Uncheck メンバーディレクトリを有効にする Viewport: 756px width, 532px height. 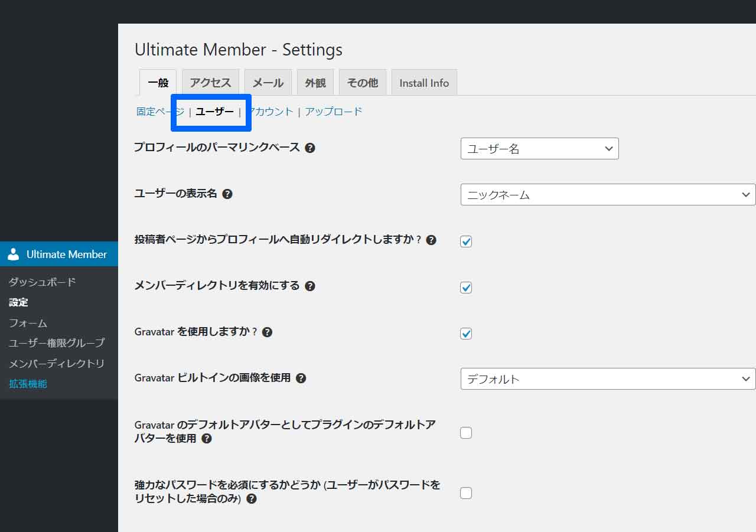466,288
